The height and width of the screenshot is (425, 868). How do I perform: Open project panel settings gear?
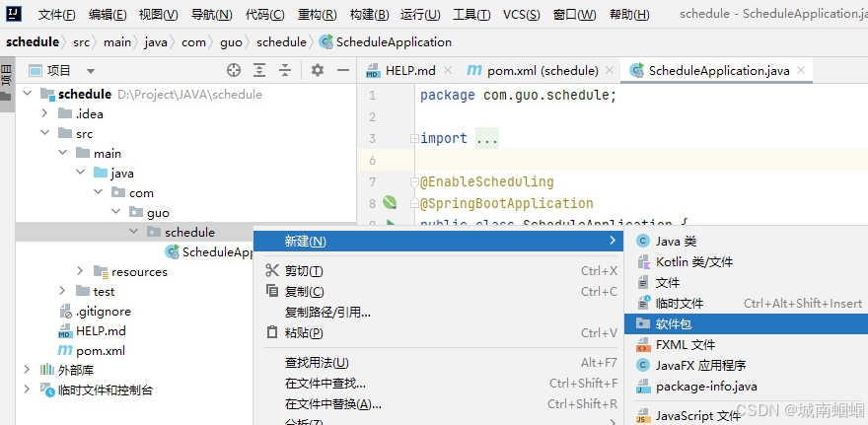point(318,70)
